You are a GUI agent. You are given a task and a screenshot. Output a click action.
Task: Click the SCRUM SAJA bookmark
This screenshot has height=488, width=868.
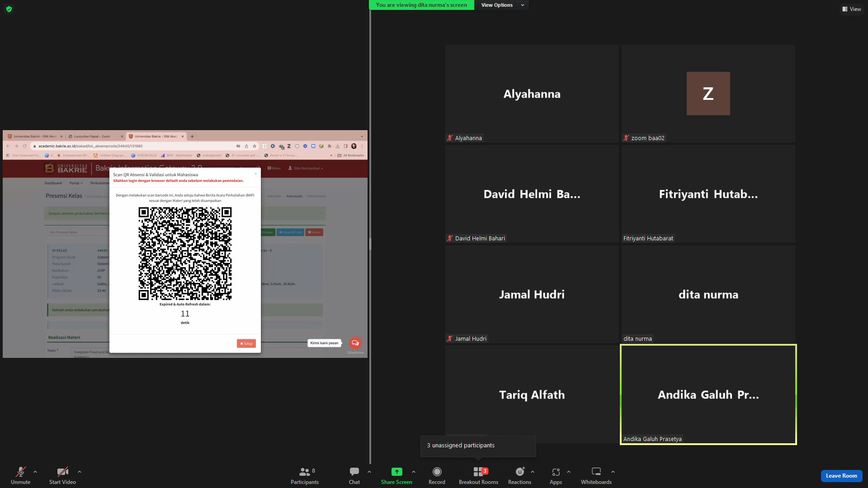pos(144,155)
